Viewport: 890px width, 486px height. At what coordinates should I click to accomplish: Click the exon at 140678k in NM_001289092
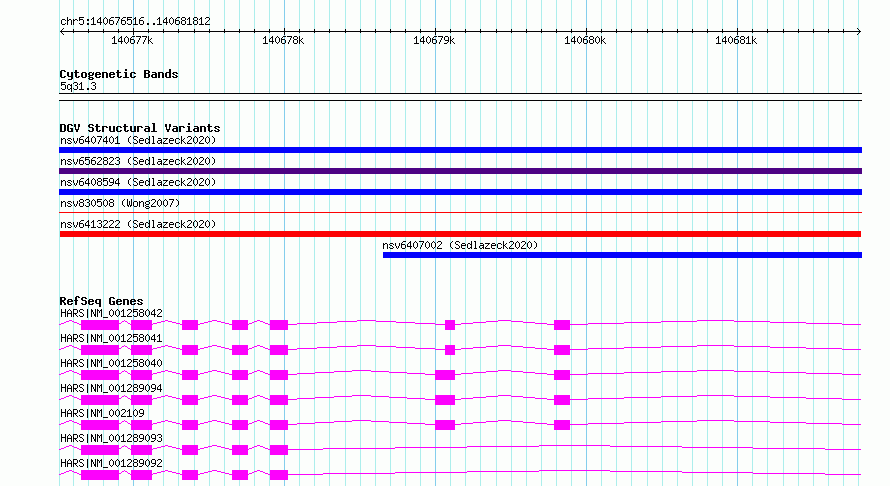[x=279, y=475]
